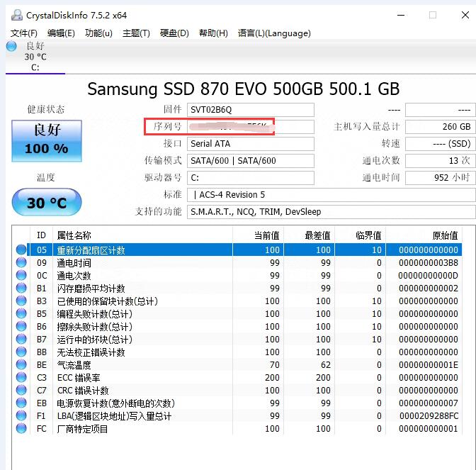Click the status orb for row B1
The height and width of the screenshot is (470, 476).
21,288
